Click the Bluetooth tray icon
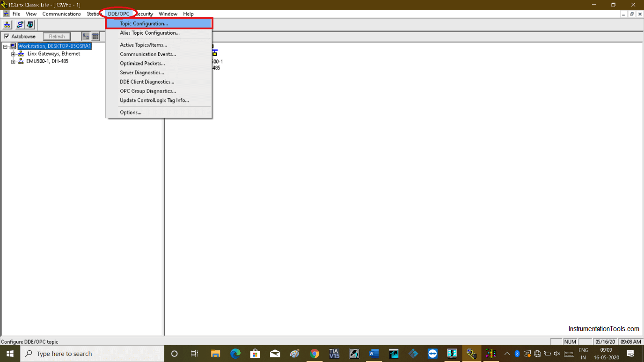Image resolution: width=644 pixels, height=362 pixels. [517, 354]
